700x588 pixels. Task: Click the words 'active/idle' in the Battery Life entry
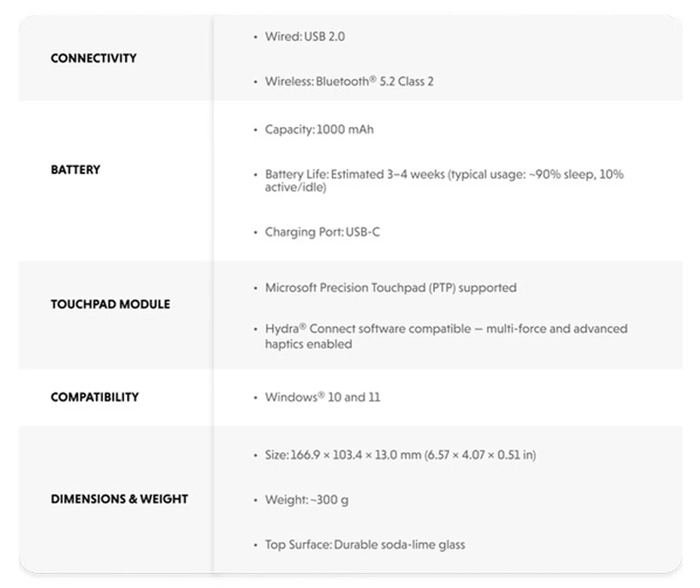295,187
